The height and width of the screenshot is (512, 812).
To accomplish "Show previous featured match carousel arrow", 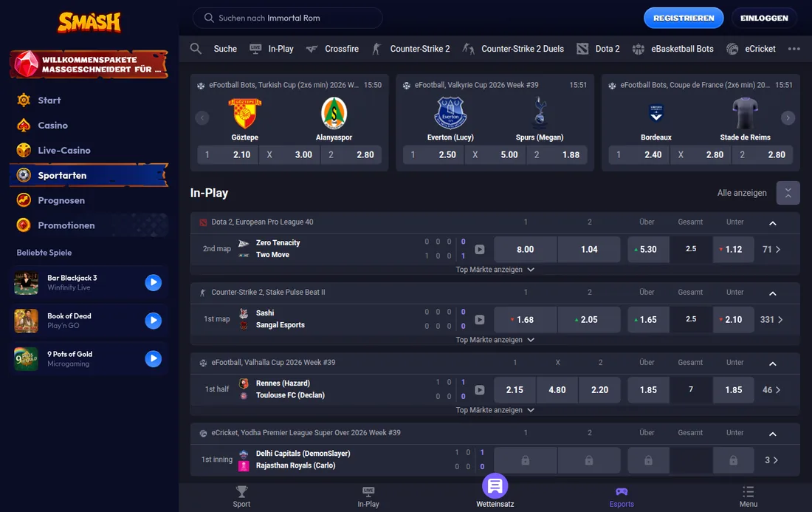I will tap(202, 118).
